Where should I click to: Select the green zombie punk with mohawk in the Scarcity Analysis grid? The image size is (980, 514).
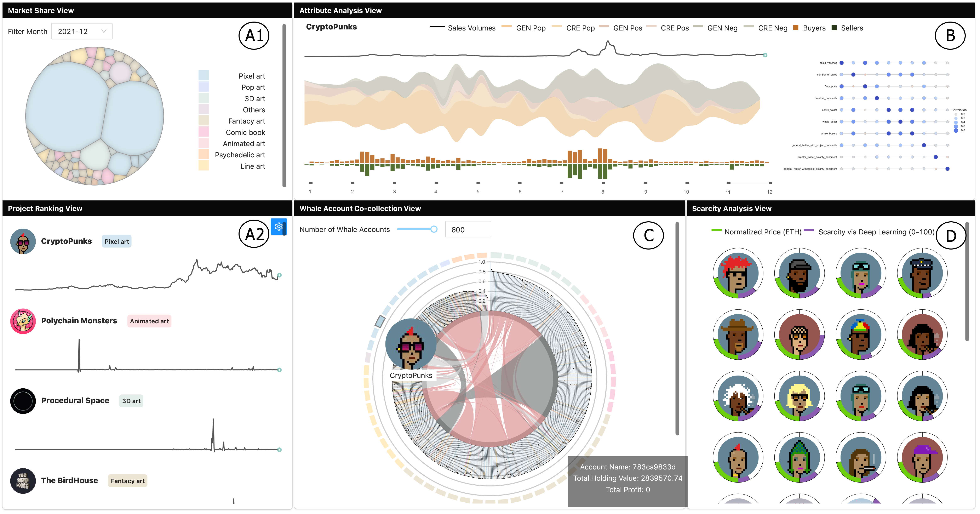(x=799, y=457)
